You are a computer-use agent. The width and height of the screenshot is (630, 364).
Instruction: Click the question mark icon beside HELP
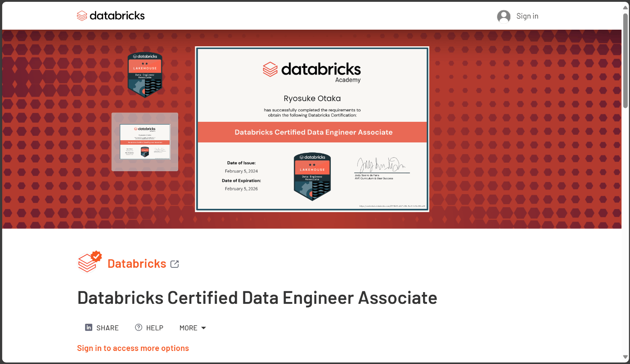click(x=139, y=327)
